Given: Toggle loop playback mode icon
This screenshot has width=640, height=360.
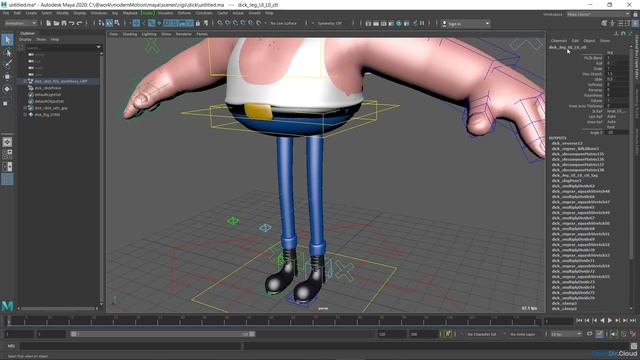Looking at the screenshot, I should tap(590, 334).
